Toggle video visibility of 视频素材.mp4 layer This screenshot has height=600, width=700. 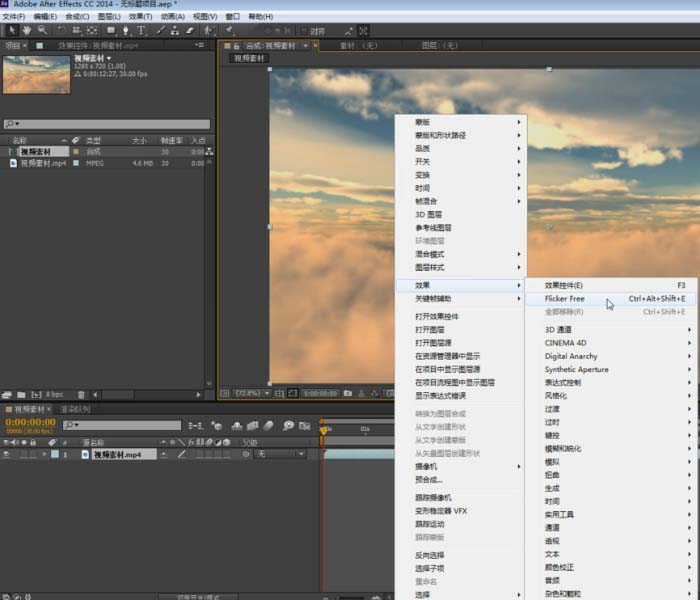(8, 454)
